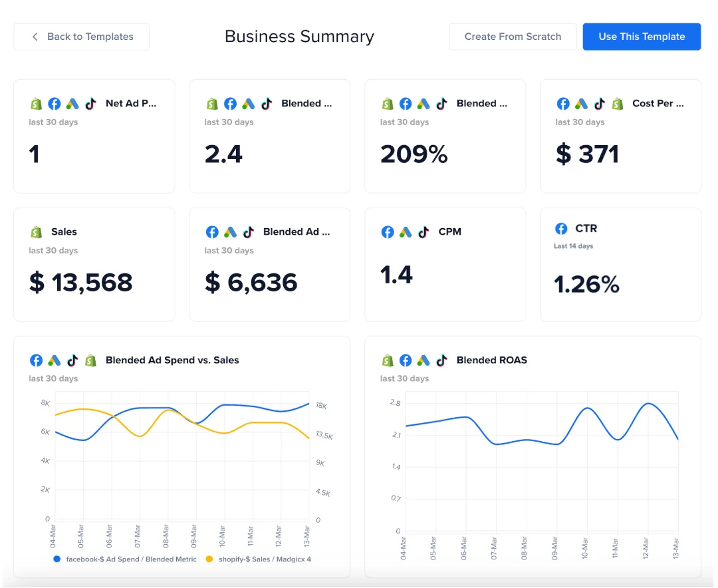718x588 pixels.
Task: Click the Blended Ad Spend vs. Sales title
Action: click(172, 361)
